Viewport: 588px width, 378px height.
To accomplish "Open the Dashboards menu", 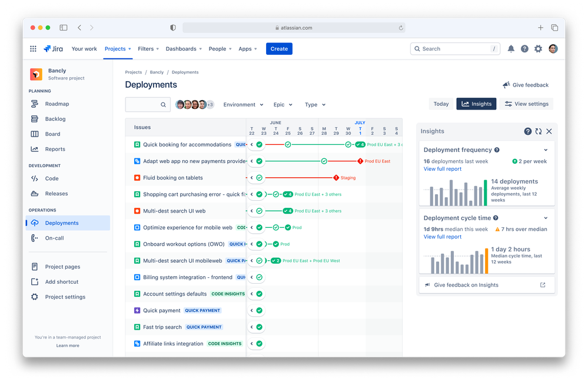I will coord(184,49).
